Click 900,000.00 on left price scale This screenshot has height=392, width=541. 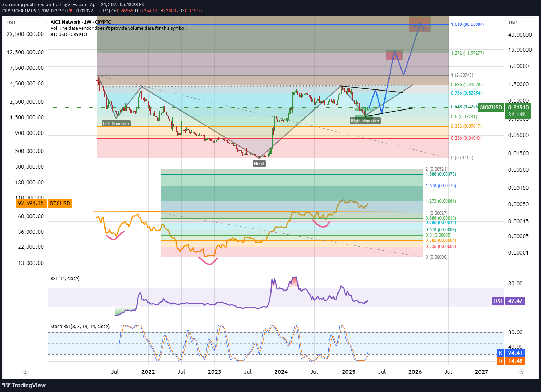pyautogui.click(x=29, y=133)
